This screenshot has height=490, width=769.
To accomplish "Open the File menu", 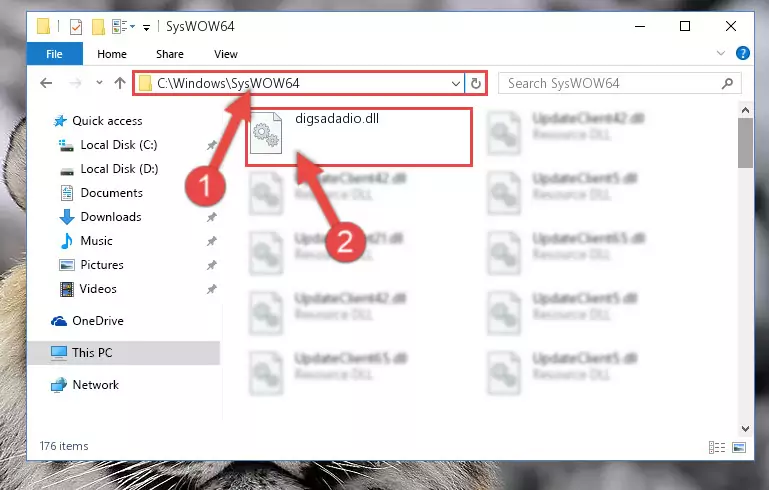I will pos(54,54).
